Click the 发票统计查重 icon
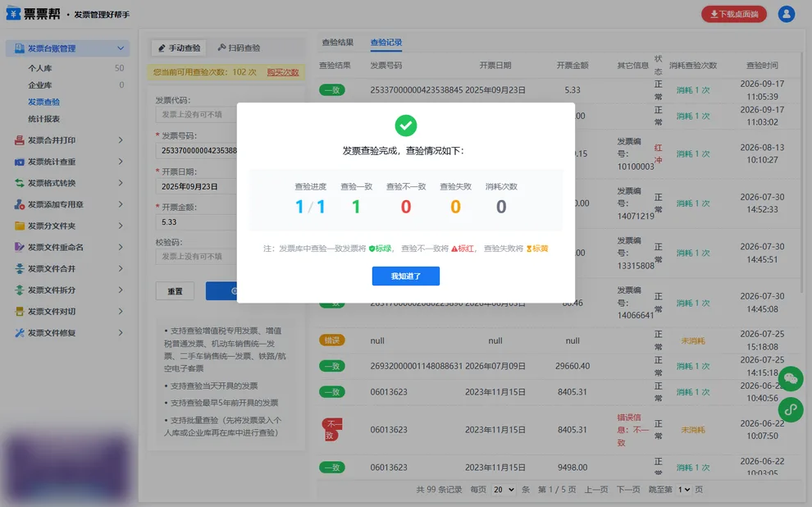 [x=19, y=162]
